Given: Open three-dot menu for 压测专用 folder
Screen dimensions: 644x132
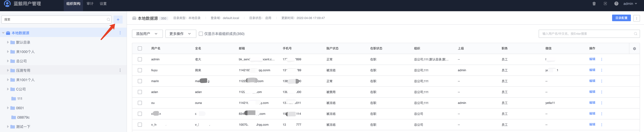Looking at the screenshot, I should point(120,70).
